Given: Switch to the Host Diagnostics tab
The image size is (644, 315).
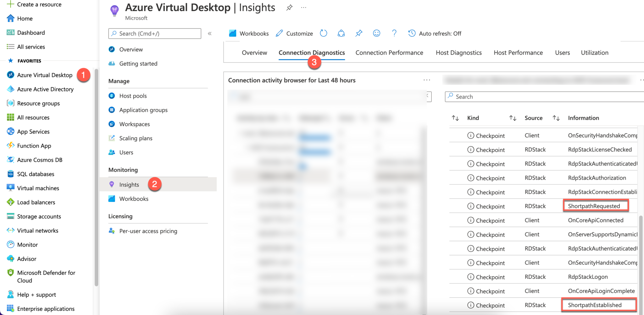Looking at the screenshot, I should (458, 53).
